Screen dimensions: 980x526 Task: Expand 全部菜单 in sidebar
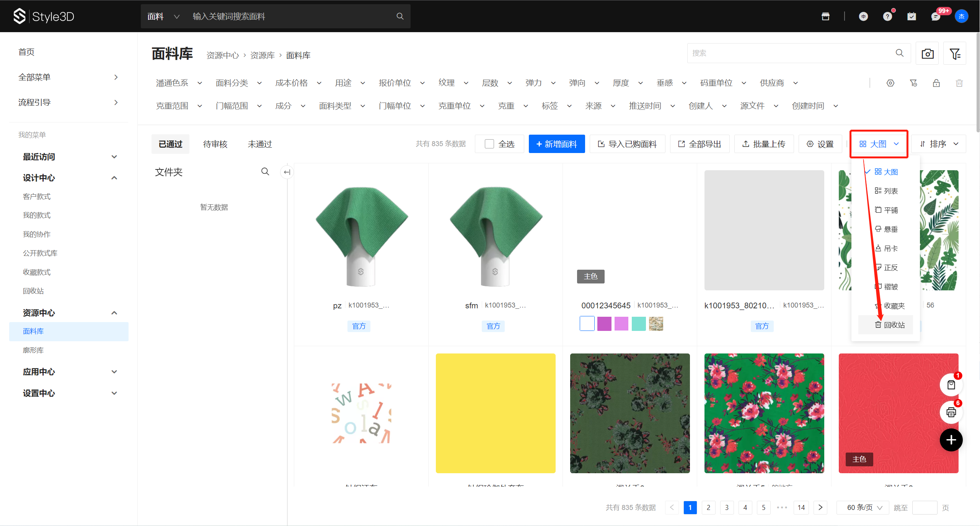coord(68,77)
